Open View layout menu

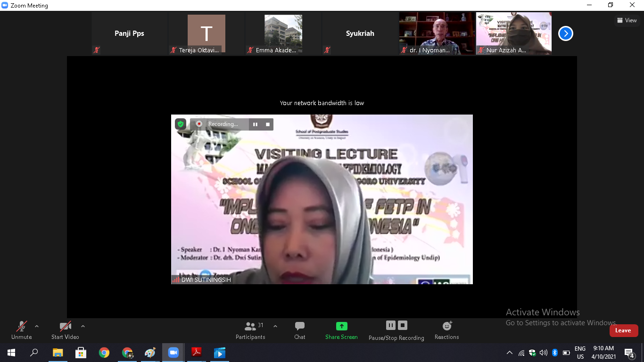(627, 20)
